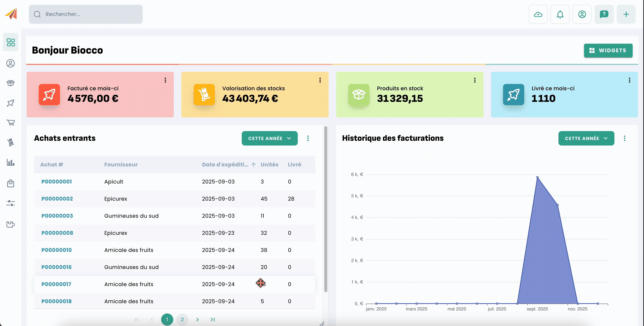Open Facturé ce mois-ci card options menu

[165, 80]
